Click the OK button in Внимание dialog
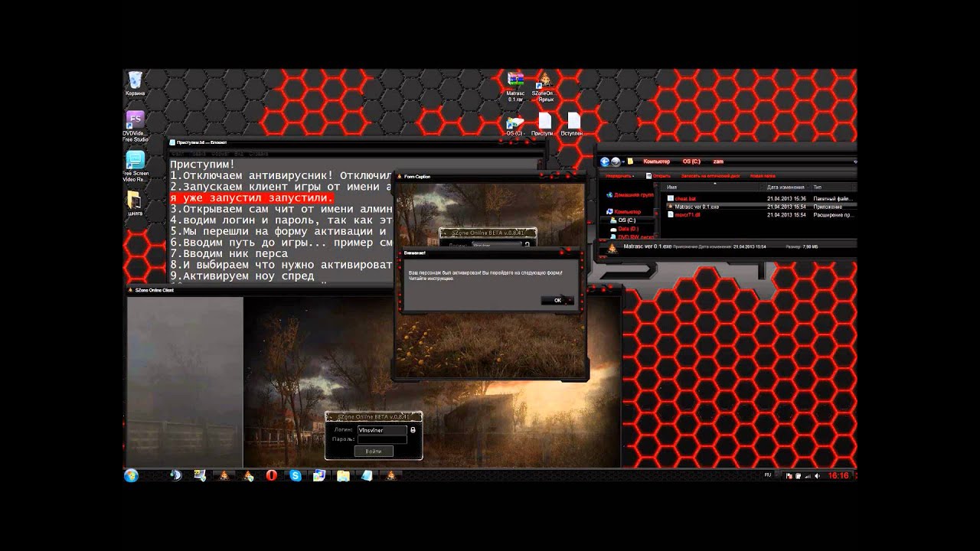This screenshot has height=551, width=980. 557,300
